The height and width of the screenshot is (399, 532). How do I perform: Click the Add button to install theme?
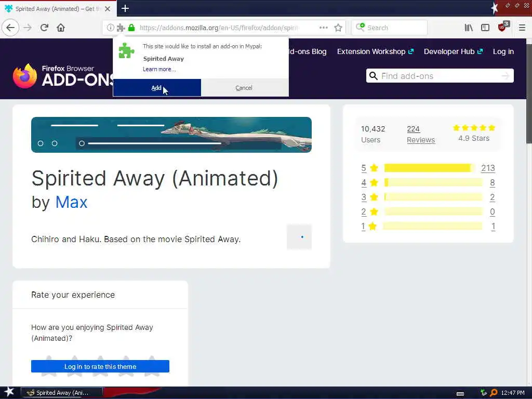coord(157,88)
